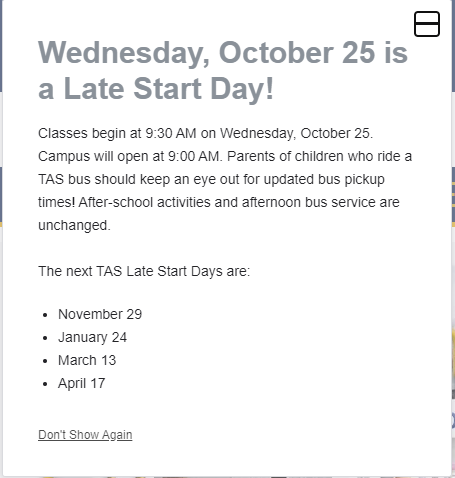Select the "Wednesday, October 25 is" heading line
Viewport: 455px width, 478px height.
tap(223, 53)
